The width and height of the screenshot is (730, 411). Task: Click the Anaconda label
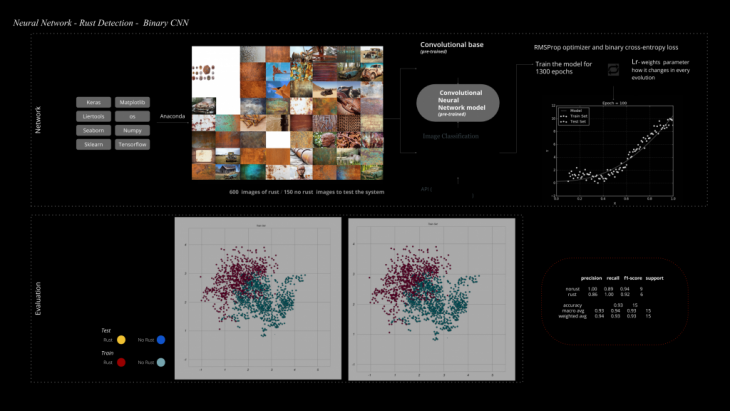click(172, 116)
